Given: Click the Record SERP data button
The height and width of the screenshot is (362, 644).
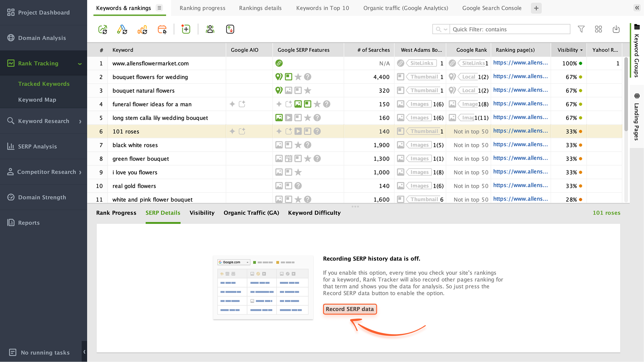Looking at the screenshot, I should click(350, 309).
